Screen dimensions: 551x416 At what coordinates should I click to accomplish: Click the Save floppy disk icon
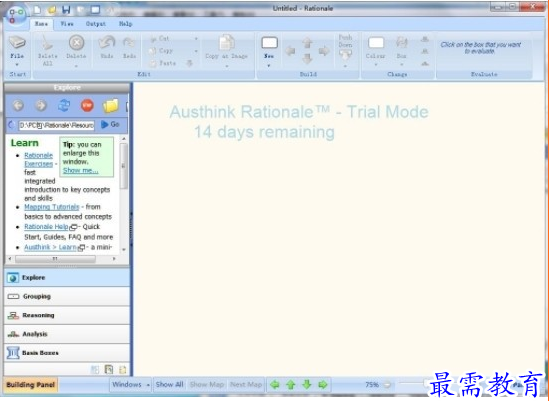(x=66, y=10)
